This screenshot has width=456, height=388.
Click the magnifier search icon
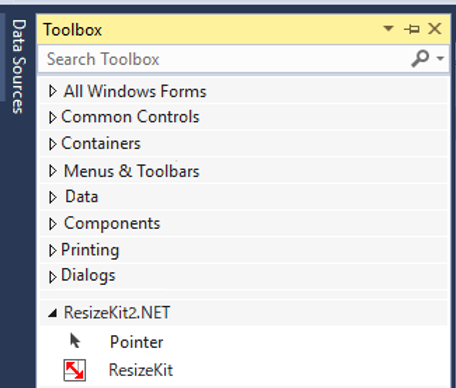pos(420,59)
